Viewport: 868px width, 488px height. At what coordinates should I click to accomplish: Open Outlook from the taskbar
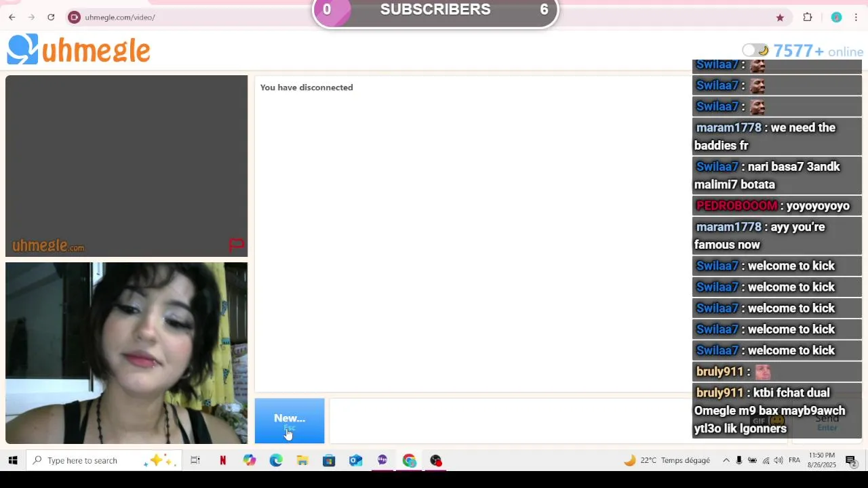coord(356,460)
